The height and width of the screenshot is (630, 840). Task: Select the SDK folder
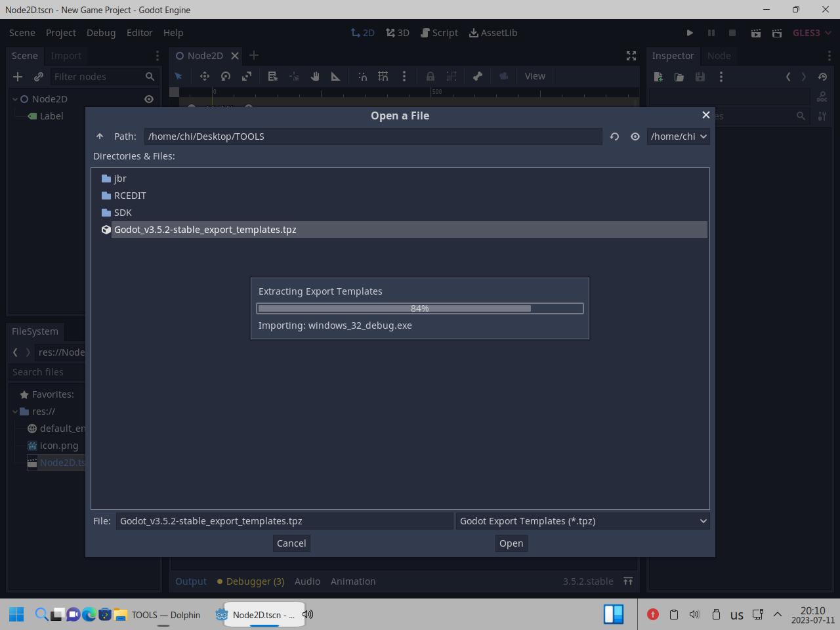(123, 213)
